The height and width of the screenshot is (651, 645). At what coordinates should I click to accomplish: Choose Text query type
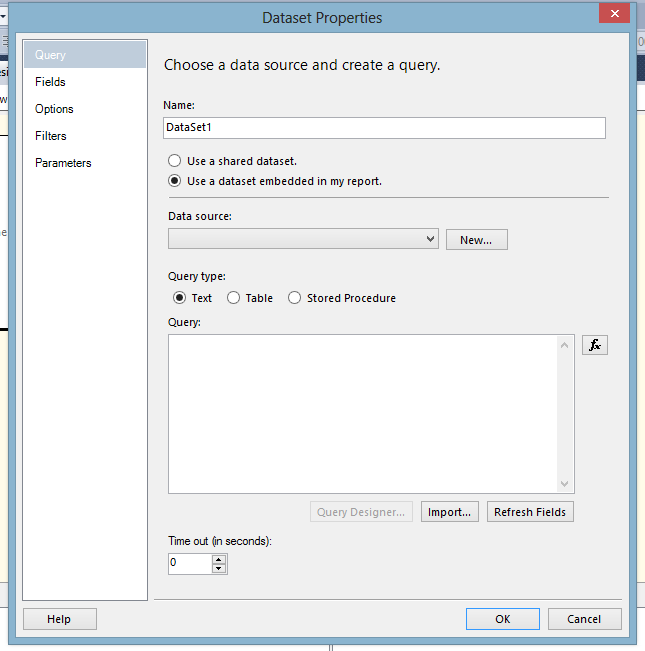[180, 298]
